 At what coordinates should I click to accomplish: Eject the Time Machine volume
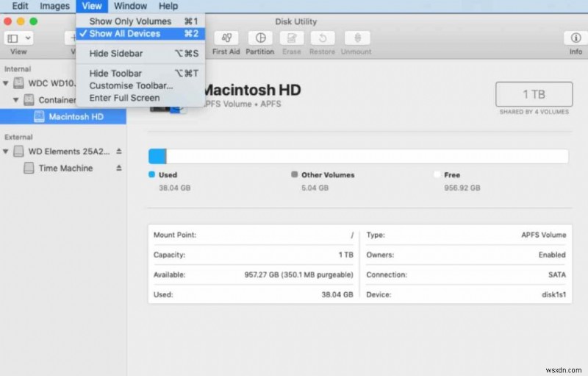(x=119, y=168)
